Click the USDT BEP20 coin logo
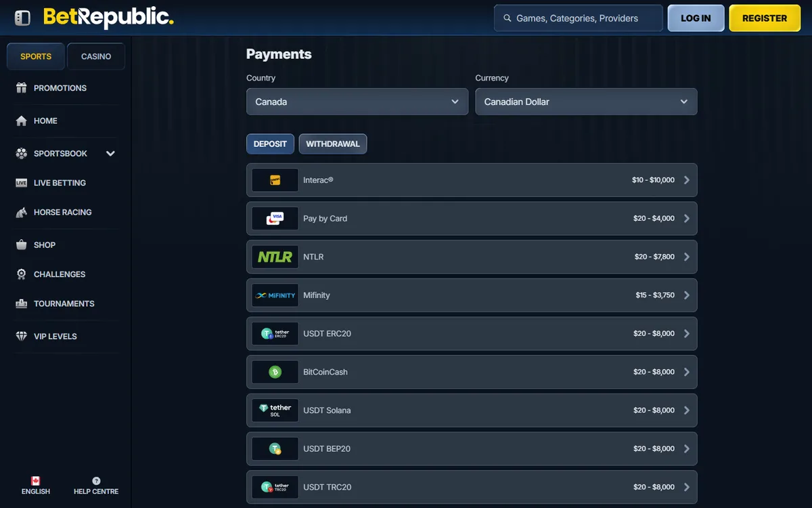Image resolution: width=812 pixels, height=508 pixels. click(x=275, y=448)
